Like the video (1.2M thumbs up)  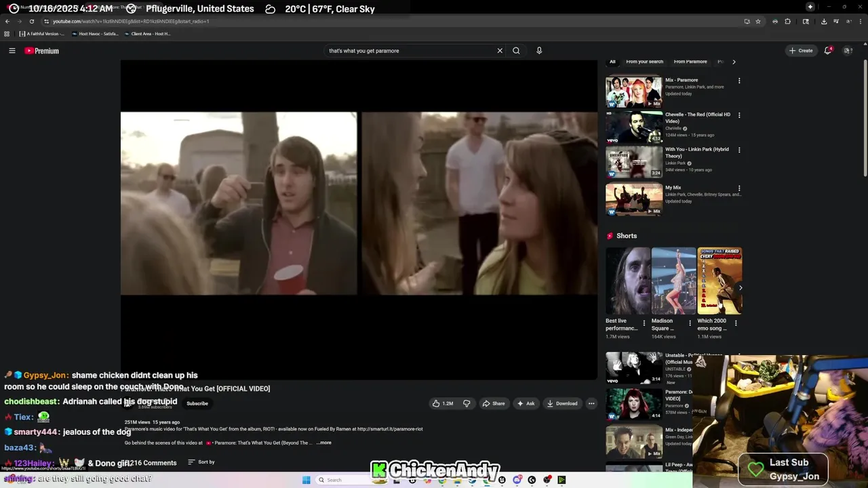coord(443,403)
